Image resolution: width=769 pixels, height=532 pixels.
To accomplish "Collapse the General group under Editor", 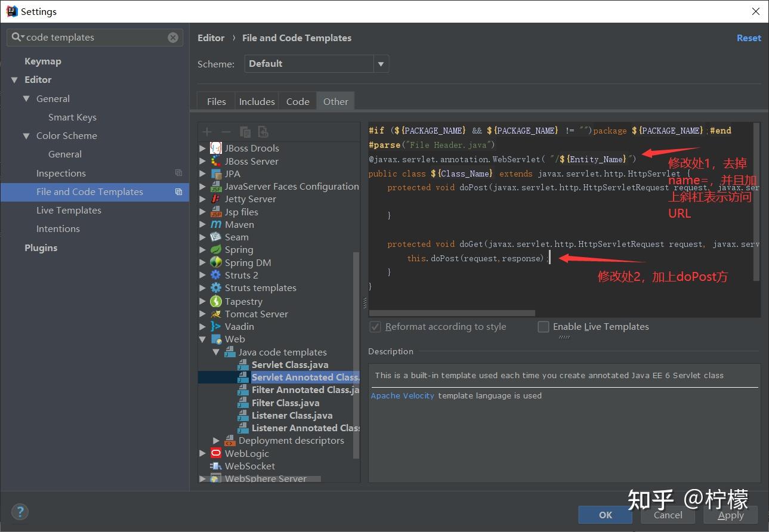I will click(x=26, y=99).
